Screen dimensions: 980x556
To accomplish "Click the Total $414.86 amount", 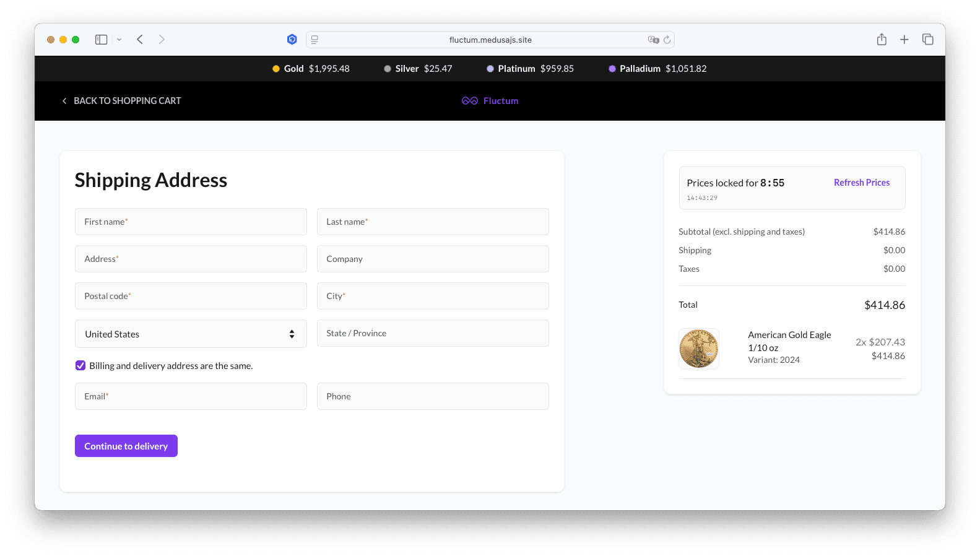I will point(885,305).
